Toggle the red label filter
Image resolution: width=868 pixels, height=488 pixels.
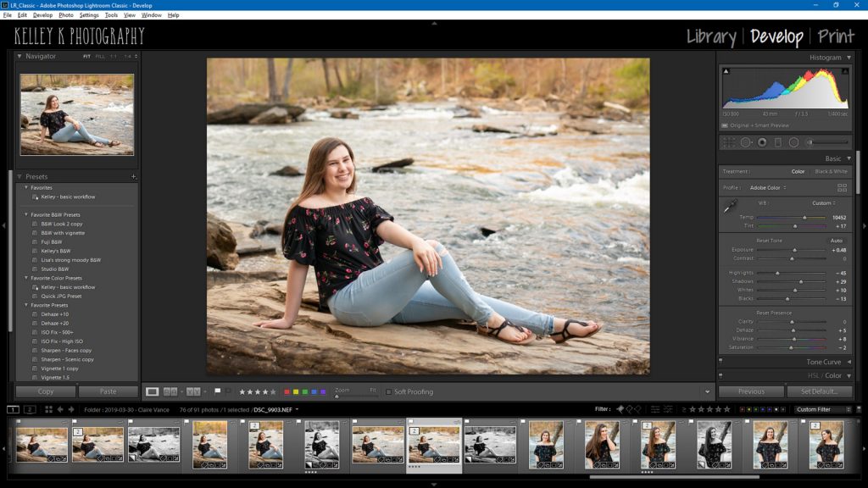tap(743, 409)
